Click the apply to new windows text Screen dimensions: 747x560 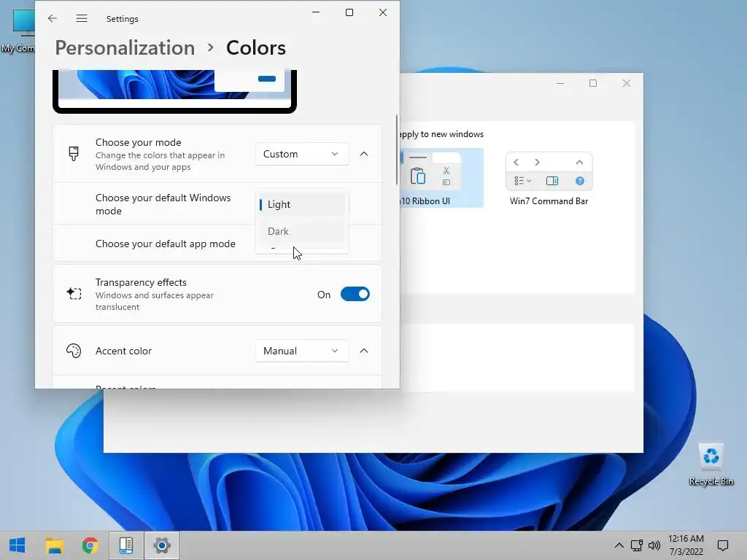441,134
